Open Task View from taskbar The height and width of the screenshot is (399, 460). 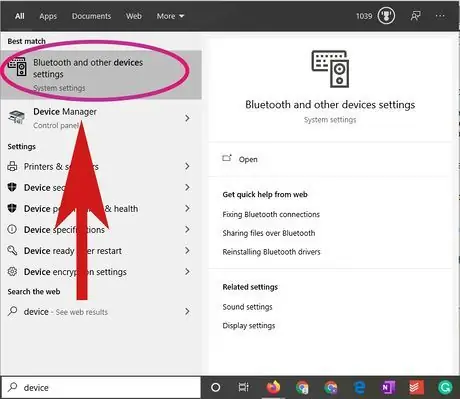(x=244, y=387)
